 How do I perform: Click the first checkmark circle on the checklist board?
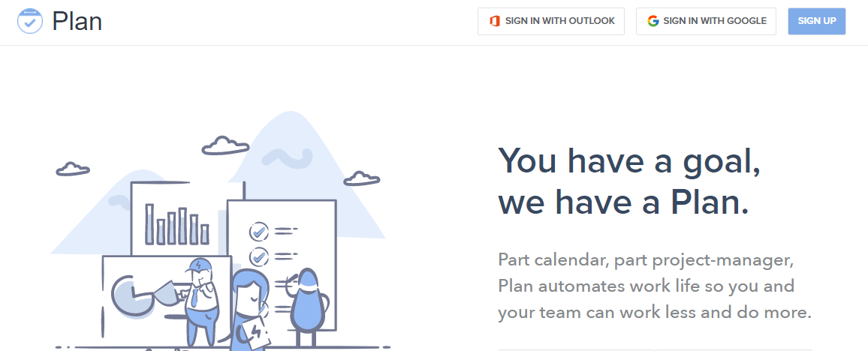[258, 232]
